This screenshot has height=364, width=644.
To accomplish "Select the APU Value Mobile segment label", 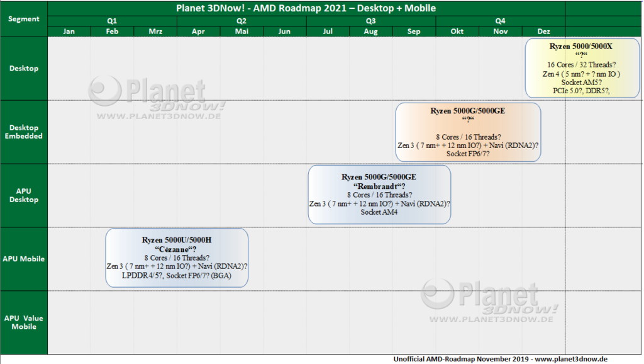I will tap(24, 322).
